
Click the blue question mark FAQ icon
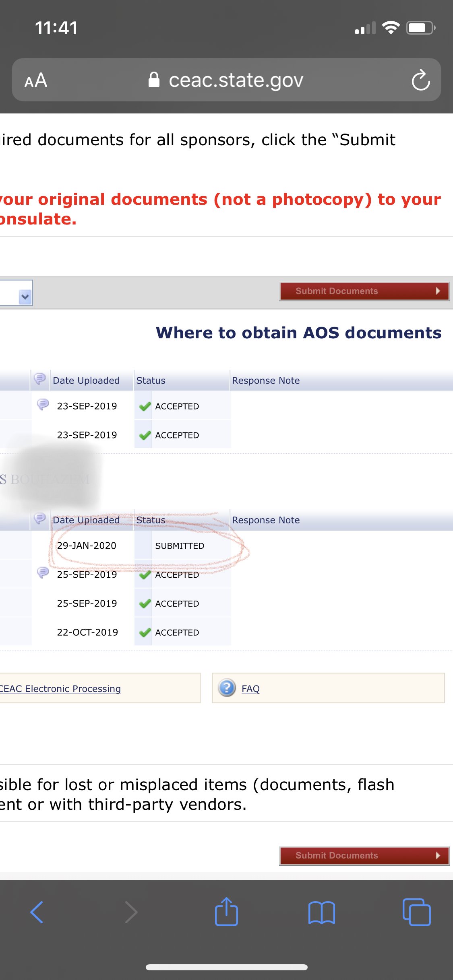pyautogui.click(x=227, y=688)
